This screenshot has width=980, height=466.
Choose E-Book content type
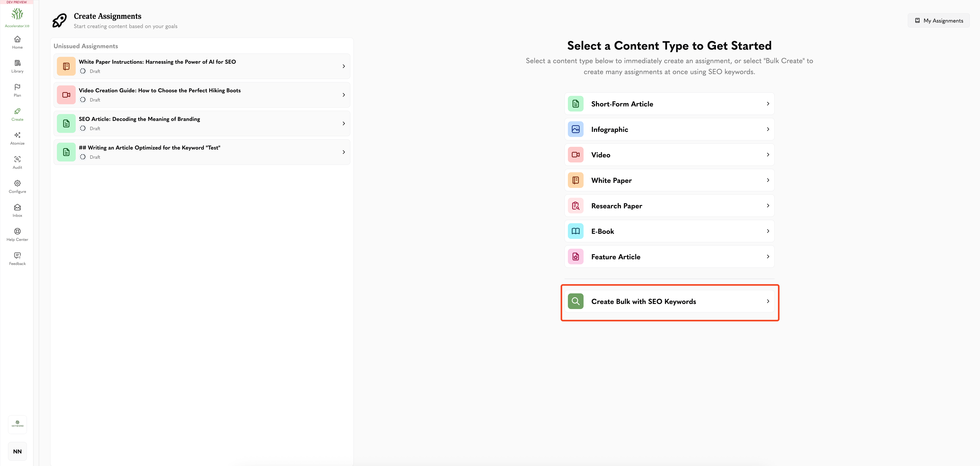click(669, 231)
